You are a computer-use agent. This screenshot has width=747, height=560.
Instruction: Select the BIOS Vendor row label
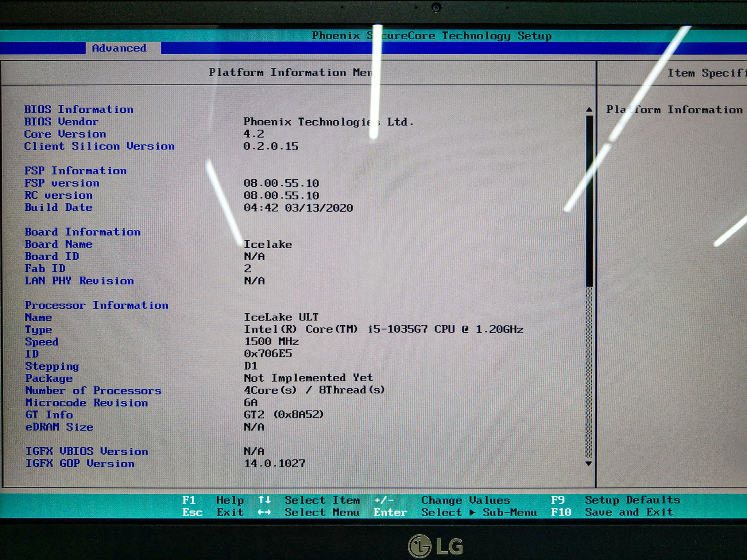pyautogui.click(x=61, y=121)
